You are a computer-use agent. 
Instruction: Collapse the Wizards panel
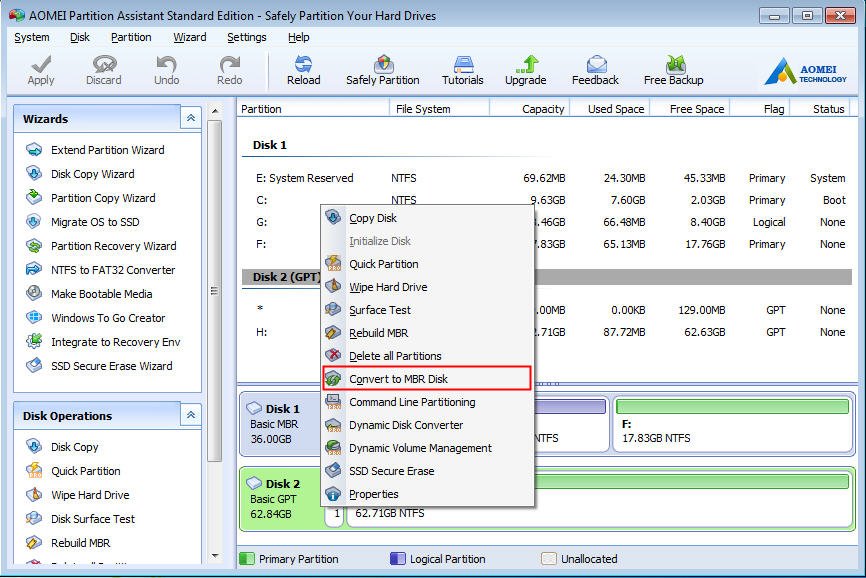pyautogui.click(x=191, y=118)
